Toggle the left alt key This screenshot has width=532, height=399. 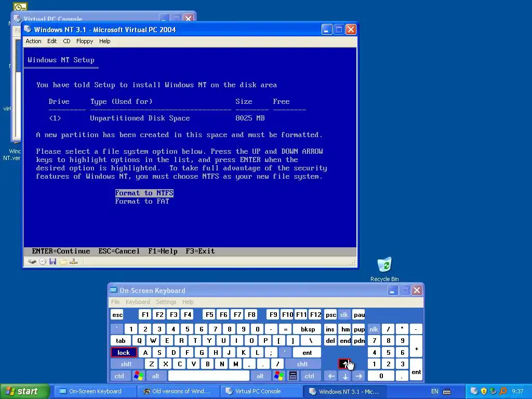click(156, 376)
